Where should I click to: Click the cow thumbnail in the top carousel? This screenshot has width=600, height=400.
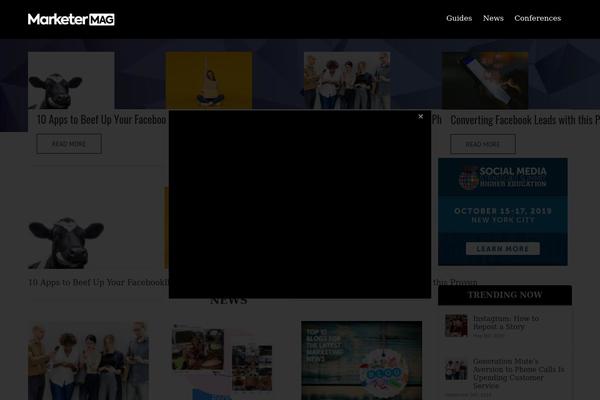click(71, 80)
